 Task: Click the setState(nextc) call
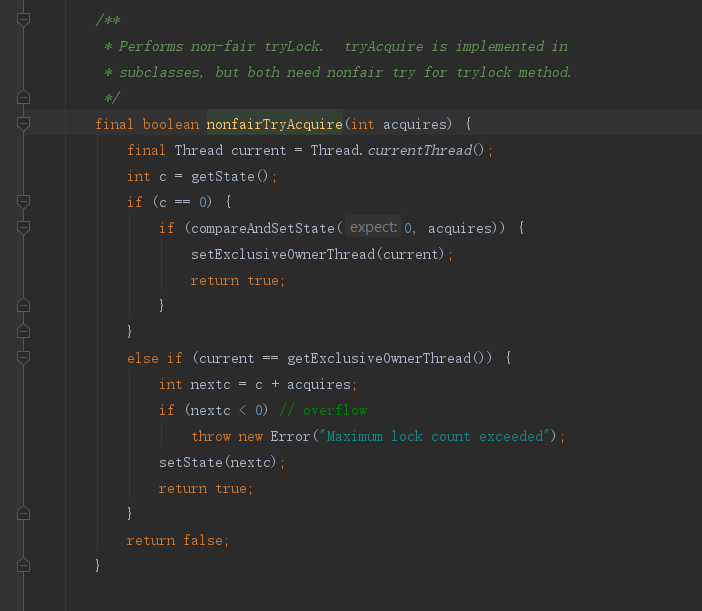218,462
